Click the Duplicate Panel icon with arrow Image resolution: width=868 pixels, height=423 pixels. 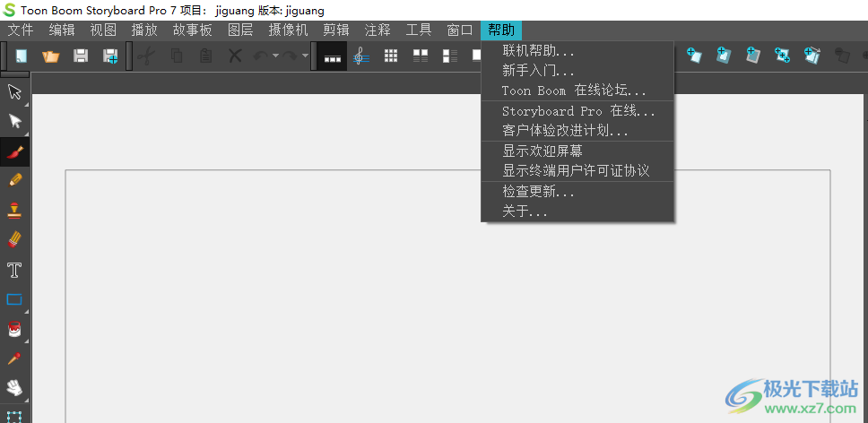[812, 56]
